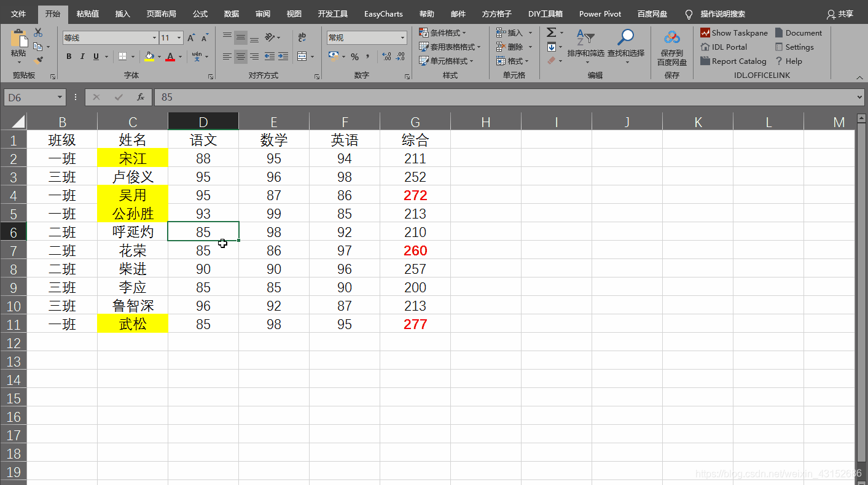Click the insert function fx icon
The image size is (868, 485).
pyautogui.click(x=141, y=97)
